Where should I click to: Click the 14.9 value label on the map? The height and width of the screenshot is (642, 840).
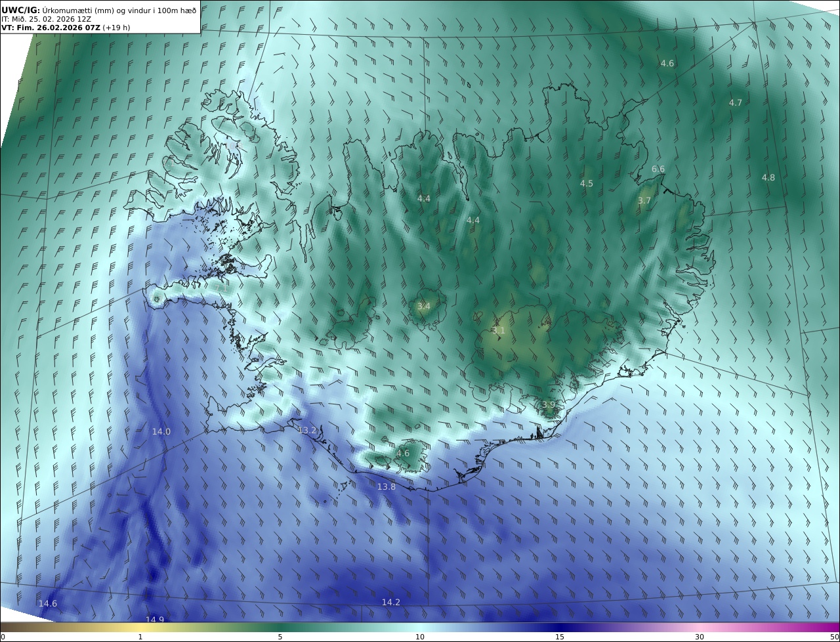(155, 620)
